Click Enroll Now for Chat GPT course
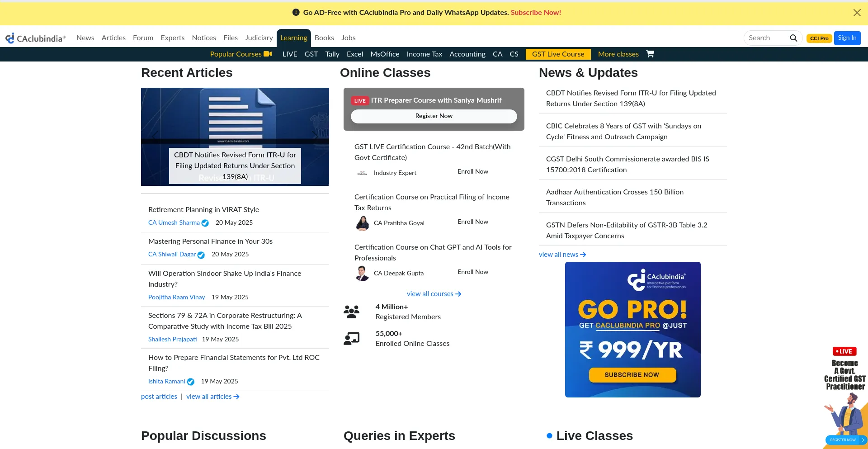The height and width of the screenshot is (449, 868). (473, 272)
